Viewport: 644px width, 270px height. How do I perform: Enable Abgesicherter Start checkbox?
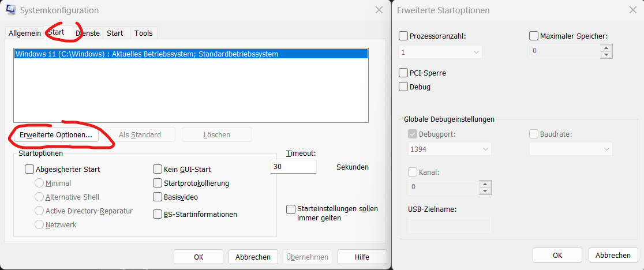(29, 170)
